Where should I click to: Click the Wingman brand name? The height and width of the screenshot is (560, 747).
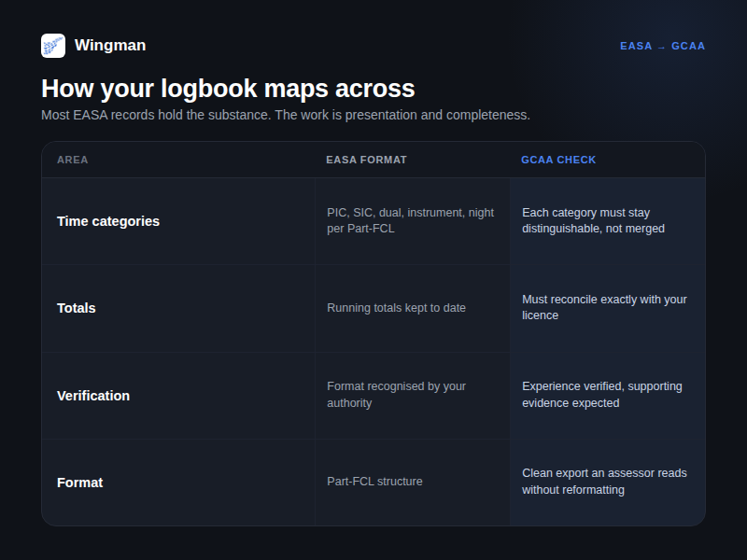point(110,45)
